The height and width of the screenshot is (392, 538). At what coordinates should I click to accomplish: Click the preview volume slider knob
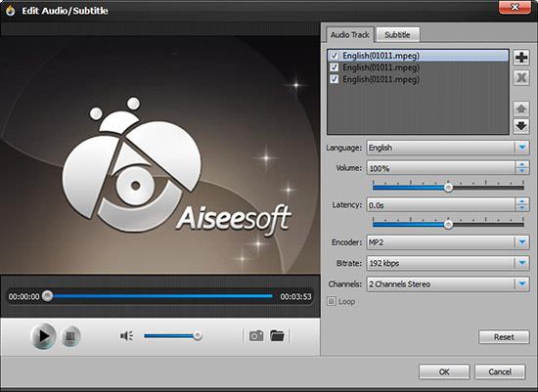click(198, 335)
